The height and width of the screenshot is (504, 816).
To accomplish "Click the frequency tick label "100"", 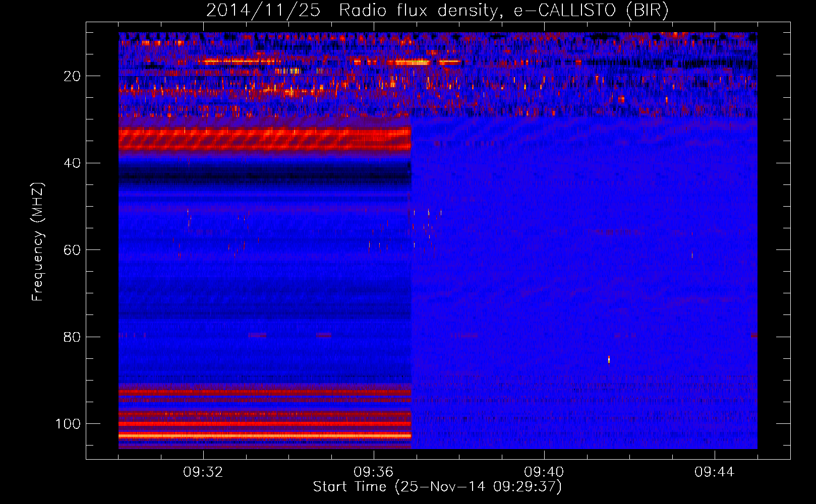I will [x=68, y=424].
